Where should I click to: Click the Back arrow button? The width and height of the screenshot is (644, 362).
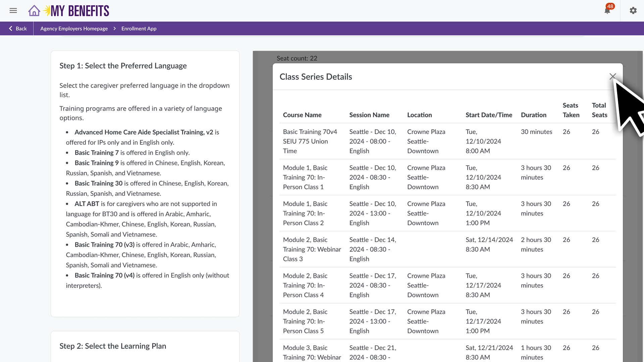pos(17,28)
